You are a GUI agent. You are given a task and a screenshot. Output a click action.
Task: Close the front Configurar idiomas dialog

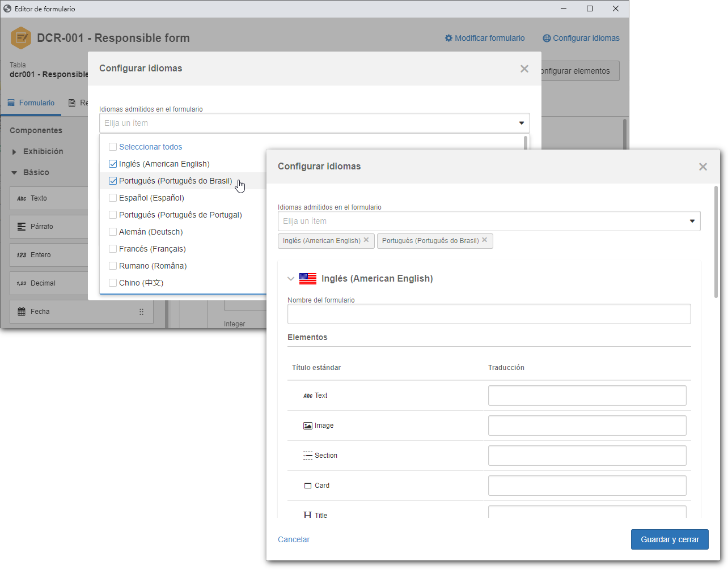703,167
